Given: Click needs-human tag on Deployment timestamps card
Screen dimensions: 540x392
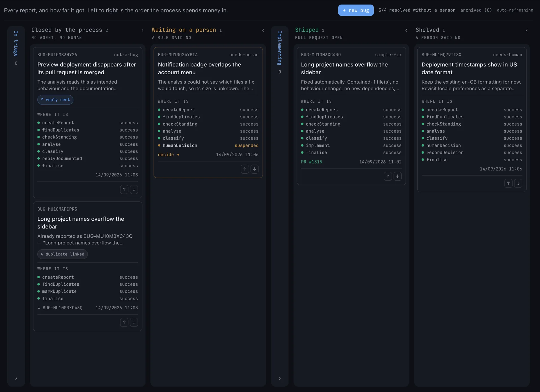Looking at the screenshot, I should tap(507, 55).
